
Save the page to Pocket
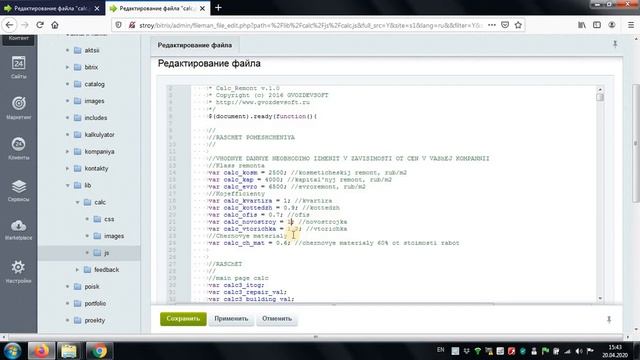pos(505,25)
